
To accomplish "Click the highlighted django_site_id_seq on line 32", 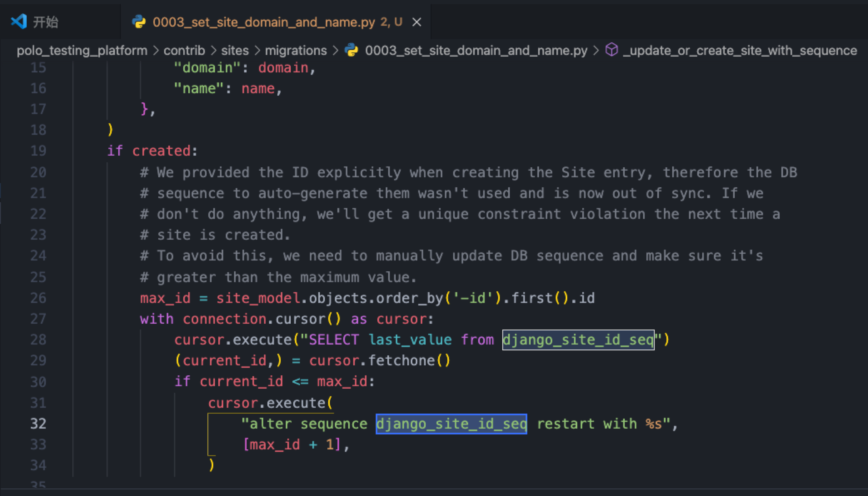I will pyautogui.click(x=451, y=424).
